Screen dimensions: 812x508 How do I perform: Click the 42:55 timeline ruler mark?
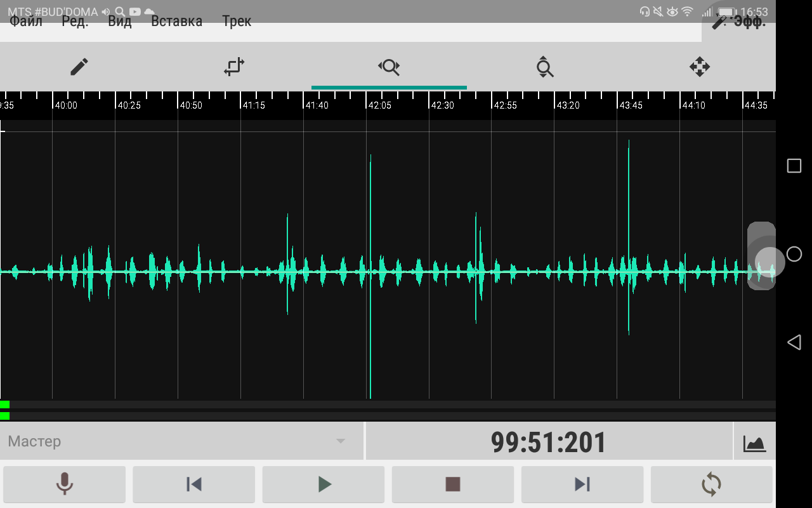coord(505,105)
